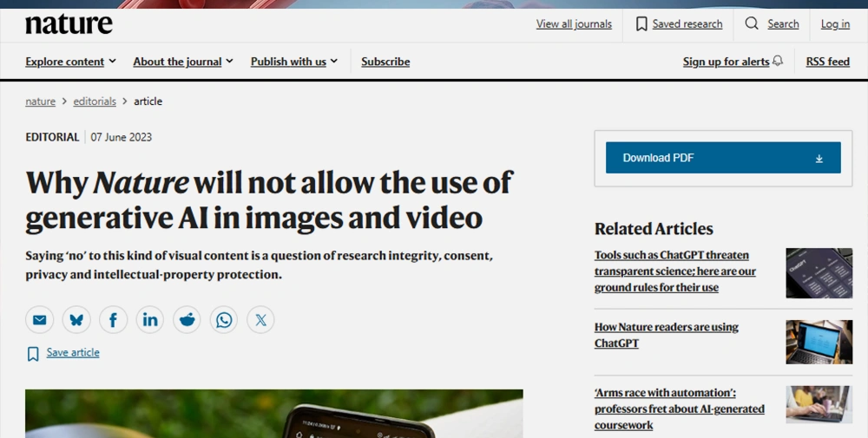Viewport: 868px width, 438px height.
Task: Share article on Facebook
Action: pos(113,320)
